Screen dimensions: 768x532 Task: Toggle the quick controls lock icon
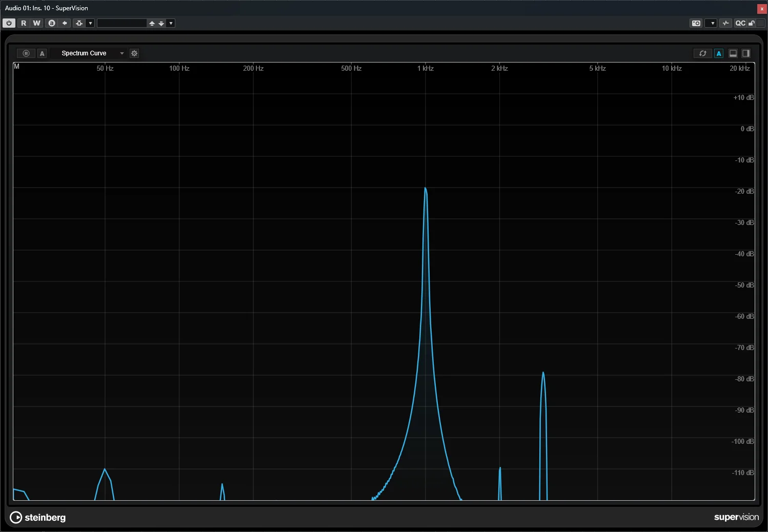752,23
